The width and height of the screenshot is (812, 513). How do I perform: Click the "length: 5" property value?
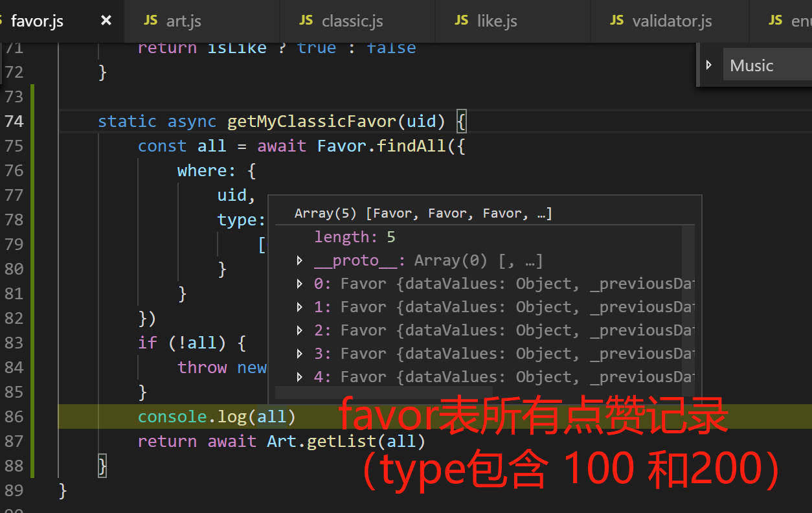[x=391, y=236]
